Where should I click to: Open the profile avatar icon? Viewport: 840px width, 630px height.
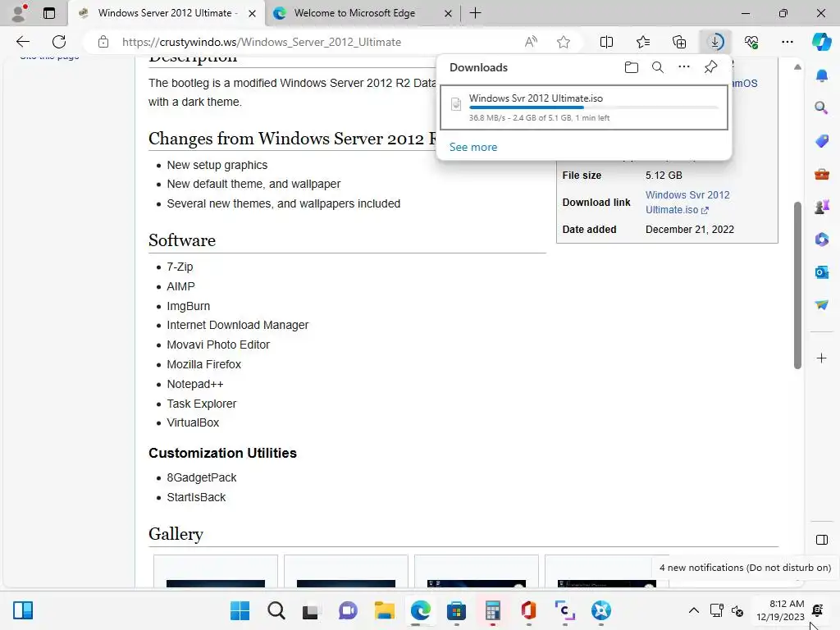pyautogui.click(x=19, y=13)
